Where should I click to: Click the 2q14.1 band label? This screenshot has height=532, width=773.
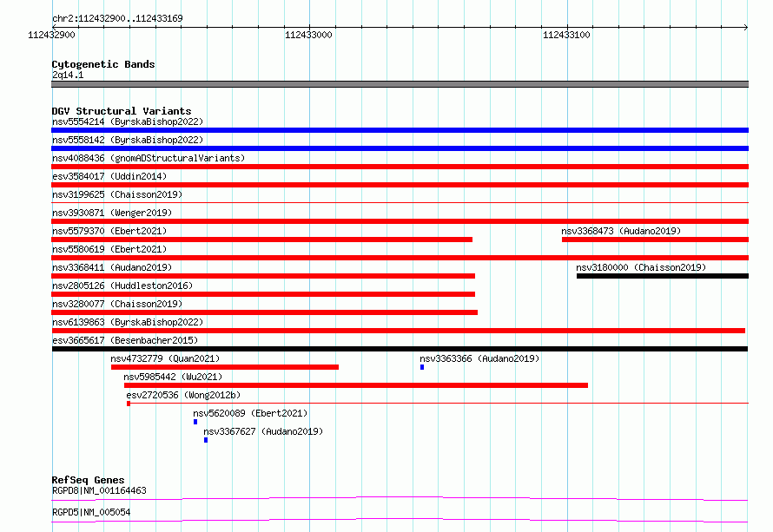point(68,75)
